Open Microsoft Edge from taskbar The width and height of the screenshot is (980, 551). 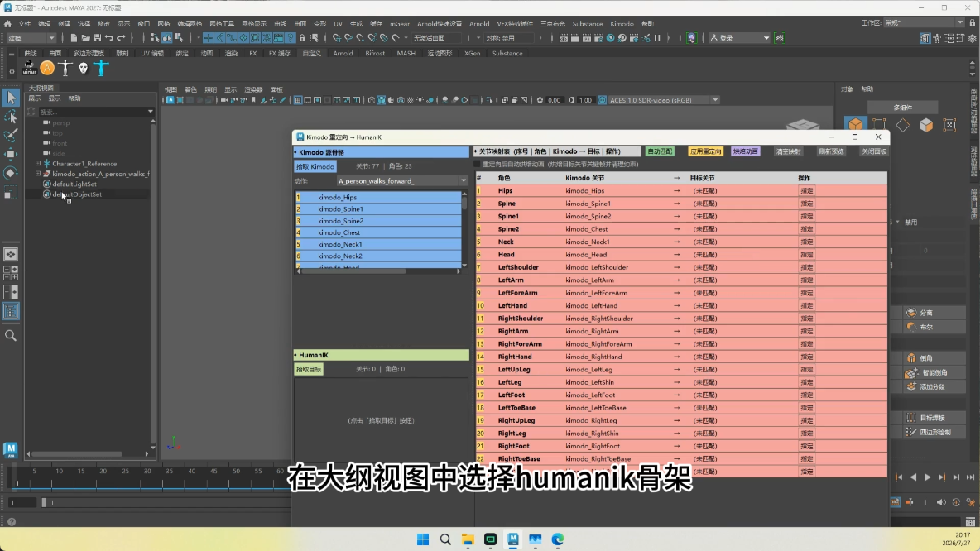pyautogui.click(x=558, y=539)
